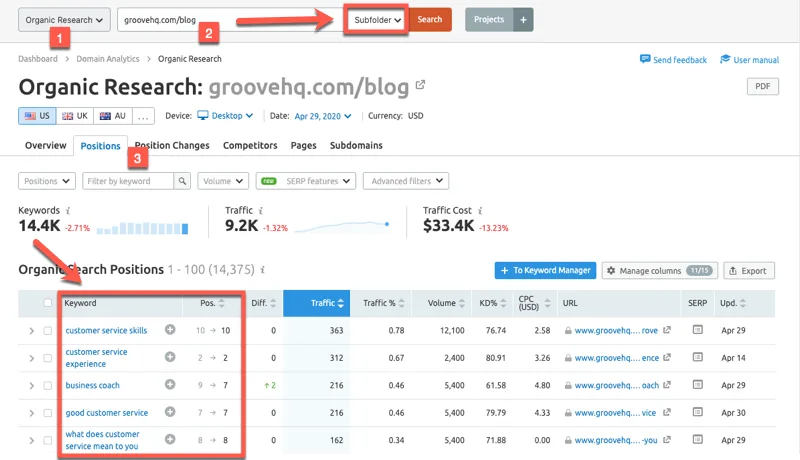The height and width of the screenshot is (460, 800).
Task: Click info icon next to Traffic Cost
Action: pos(480,210)
